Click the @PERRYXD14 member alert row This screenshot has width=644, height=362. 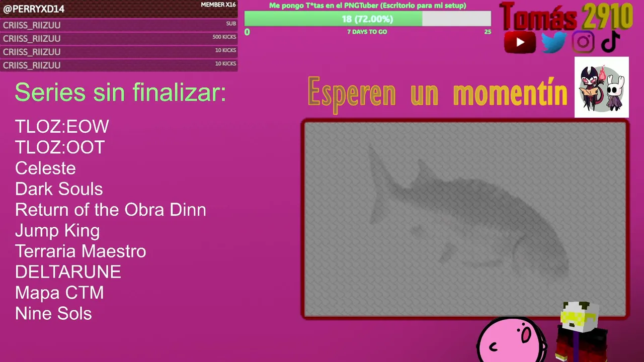[x=119, y=9]
